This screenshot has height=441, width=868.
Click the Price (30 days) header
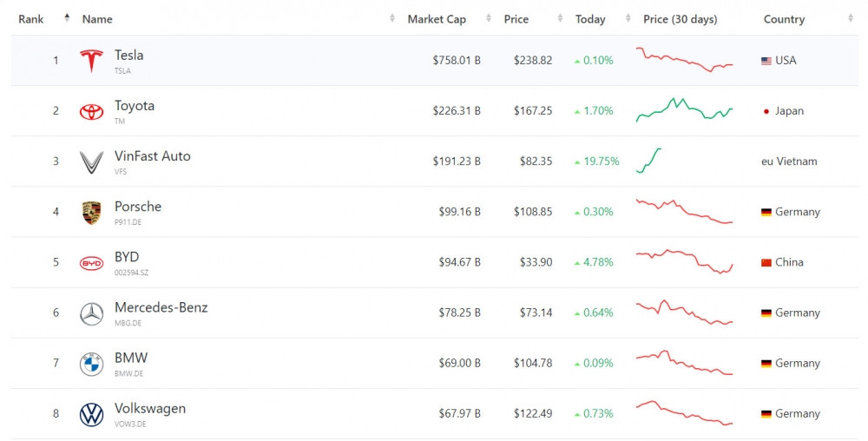coord(681,19)
